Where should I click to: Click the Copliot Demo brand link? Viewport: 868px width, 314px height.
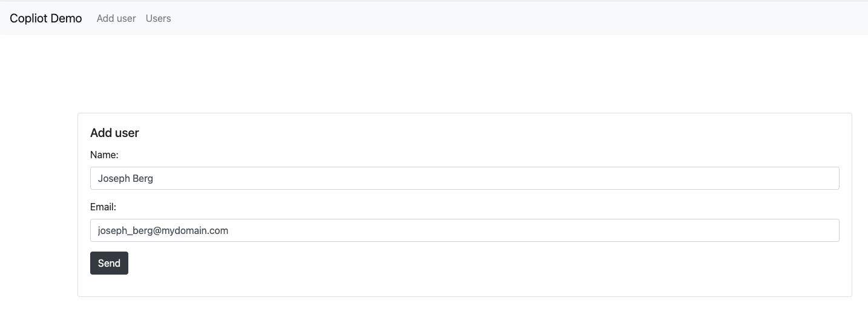[x=46, y=18]
